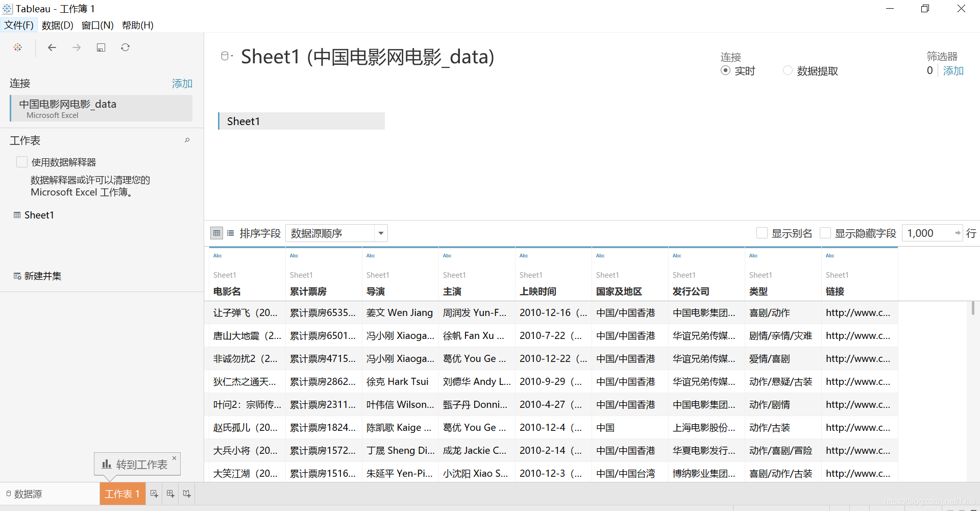Screen dimensions: 980x511
Task: Save the workbook with the disk icon
Action: point(101,47)
